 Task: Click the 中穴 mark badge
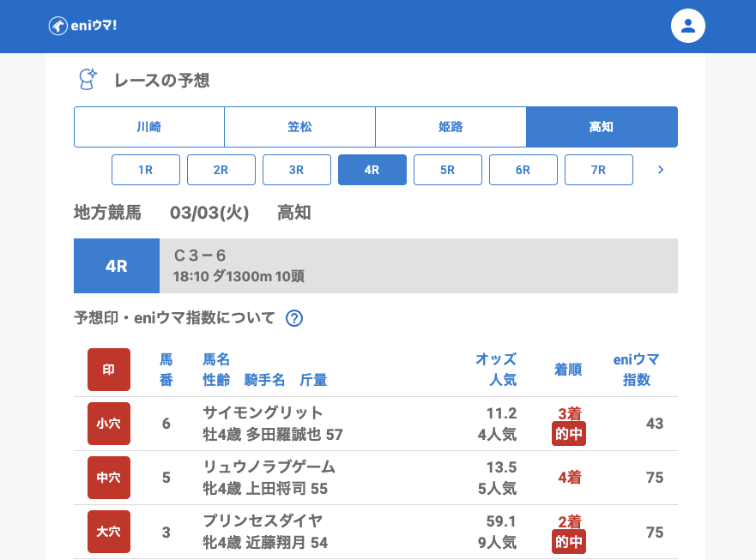click(109, 478)
